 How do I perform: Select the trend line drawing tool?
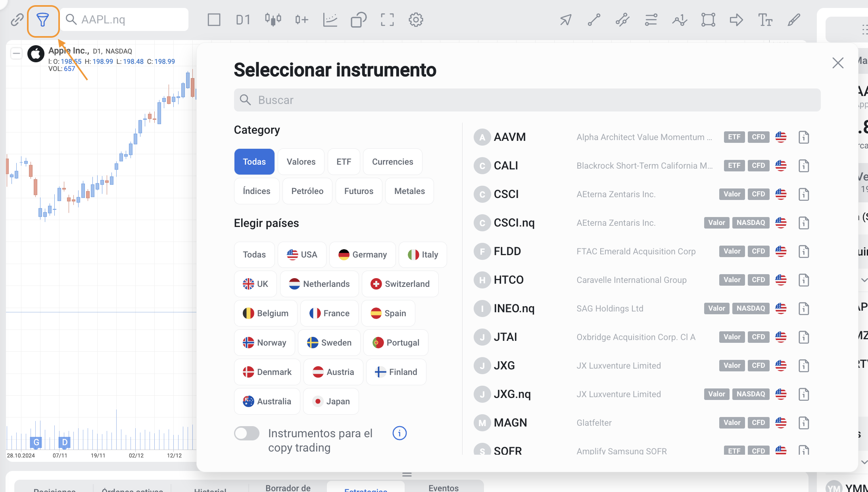[x=594, y=20]
